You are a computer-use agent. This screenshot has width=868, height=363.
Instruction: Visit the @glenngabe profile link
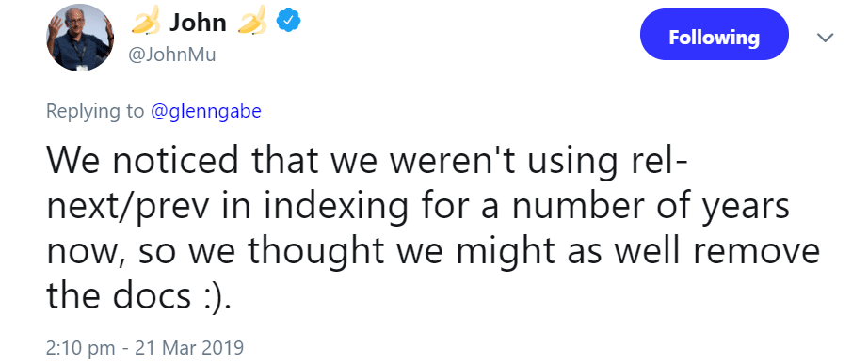206,111
